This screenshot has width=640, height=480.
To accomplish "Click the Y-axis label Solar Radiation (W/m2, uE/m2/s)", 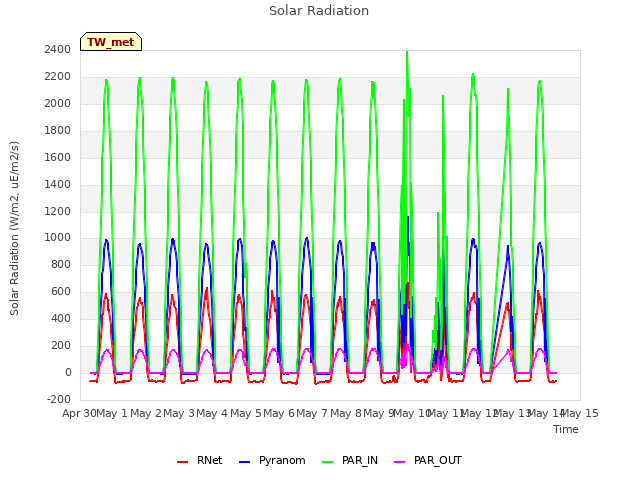I will (14, 228).
